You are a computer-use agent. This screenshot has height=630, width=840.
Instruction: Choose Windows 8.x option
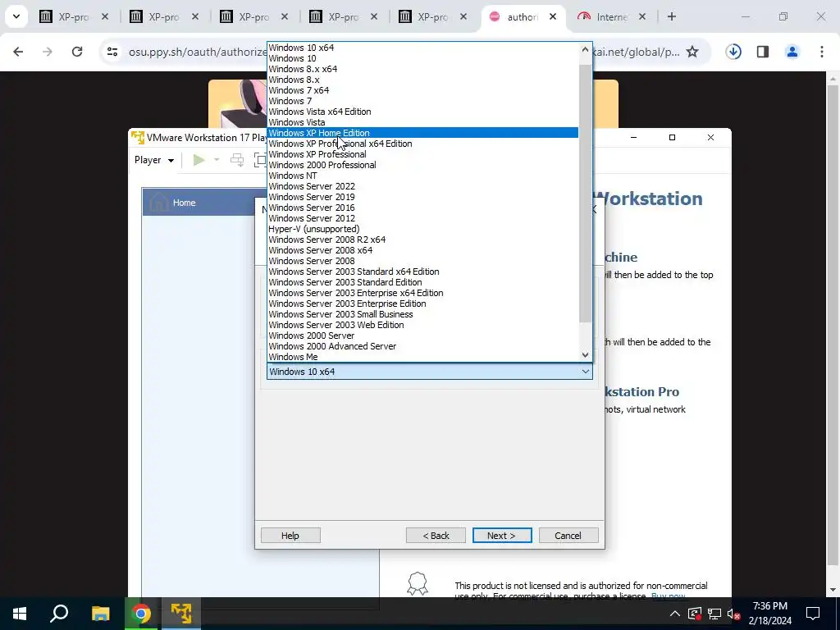(422, 80)
